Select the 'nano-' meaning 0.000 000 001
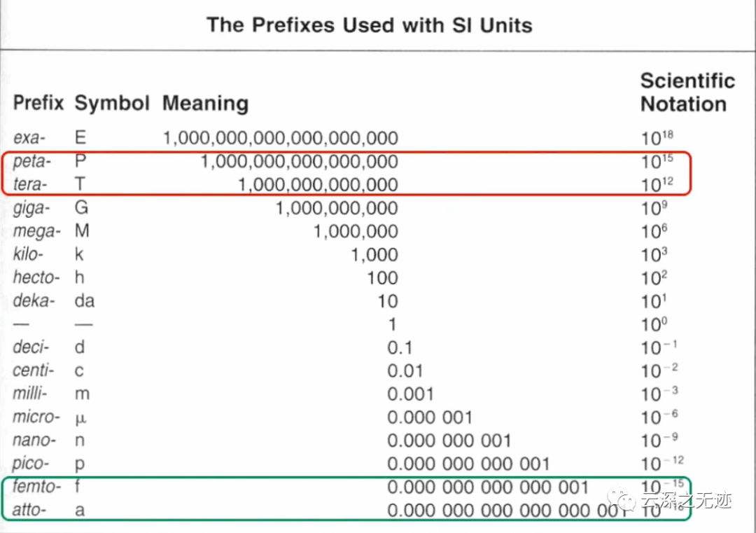The height and width of the screenshot is (533, 756). (x=449, y=441)
